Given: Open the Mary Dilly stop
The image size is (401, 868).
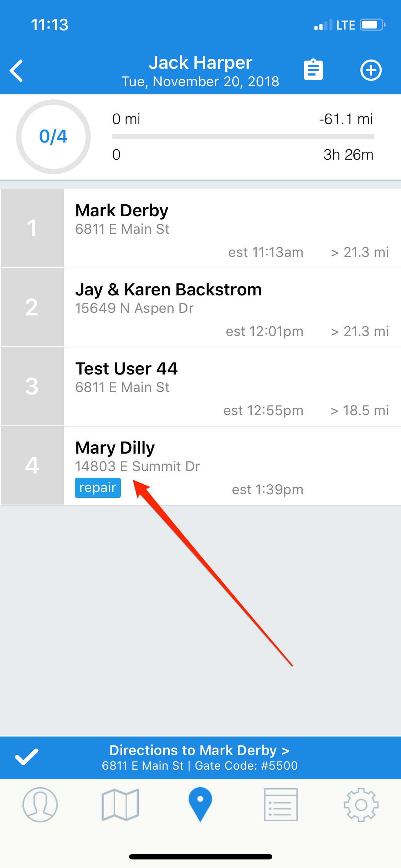Looking at the screenshot, I should tap(200, 466).
